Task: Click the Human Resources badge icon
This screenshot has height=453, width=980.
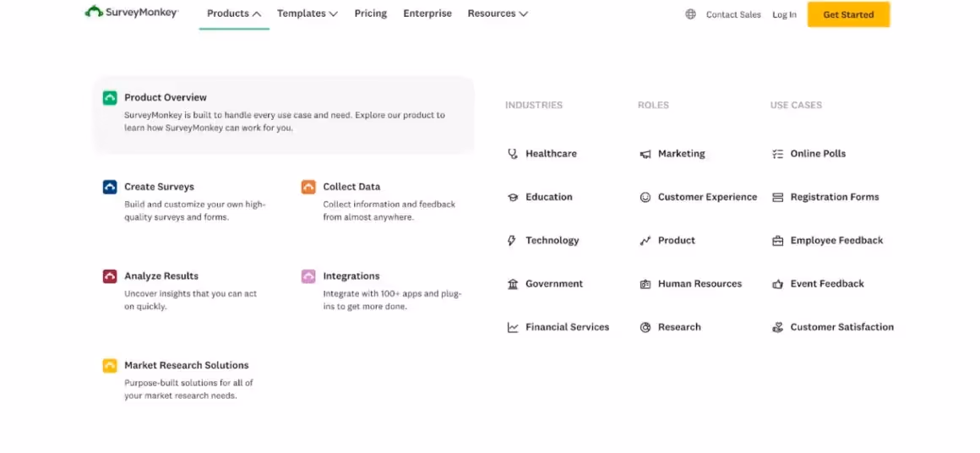Action: [645, 284]
